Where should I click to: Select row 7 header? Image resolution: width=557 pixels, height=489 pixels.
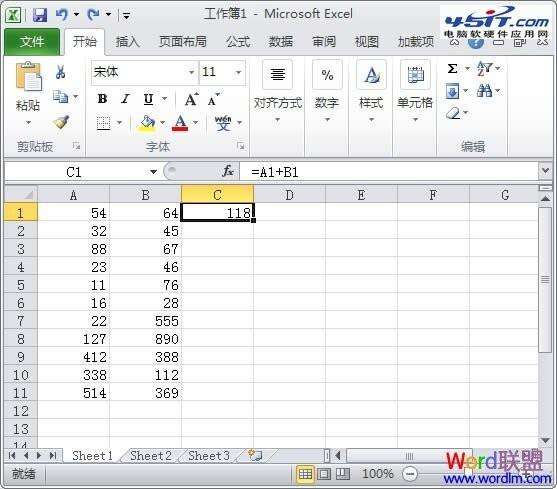[21, 321]
